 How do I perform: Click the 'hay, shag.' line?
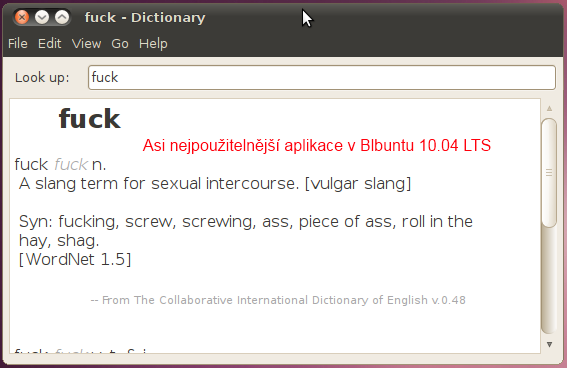click(59, 240)
